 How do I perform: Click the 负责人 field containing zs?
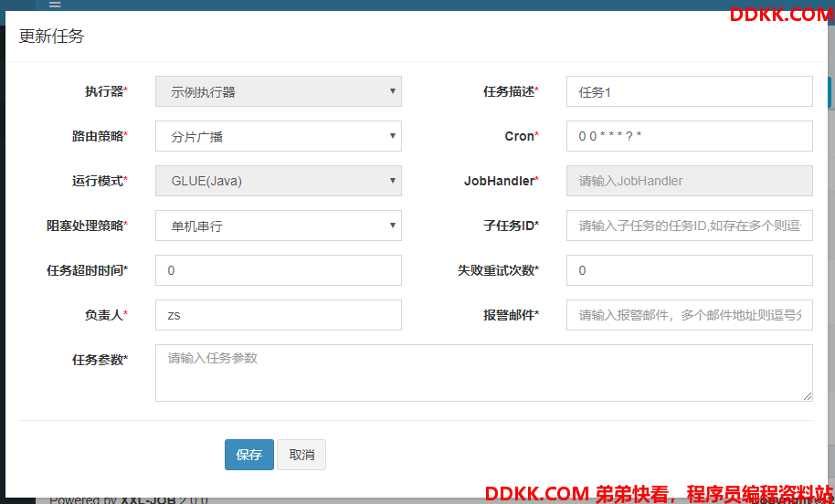click(278, 315)
